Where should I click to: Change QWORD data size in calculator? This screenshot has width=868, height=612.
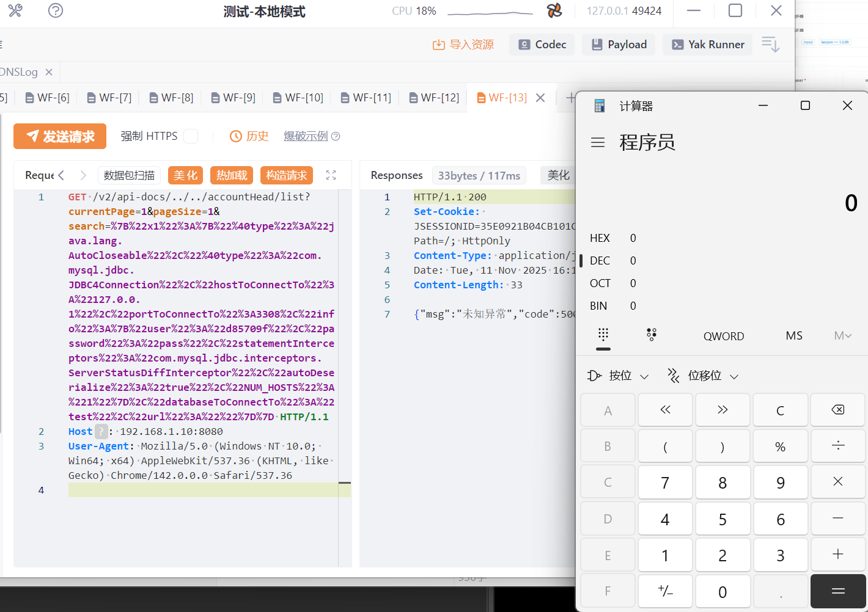(x=724, y=336)
